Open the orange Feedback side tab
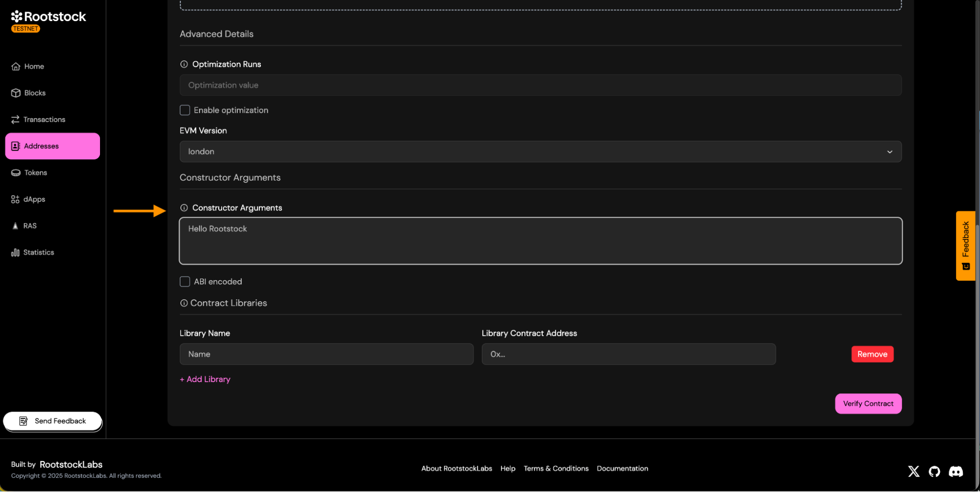The height and width of the screenshot is (492, 980). tap(965, 245)
